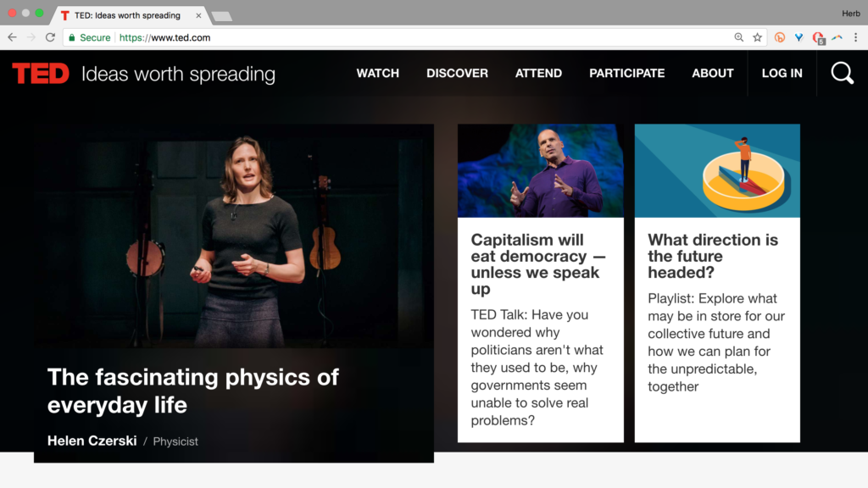
Task: Bookmark this page with star icon
Action: pos(757,37)
